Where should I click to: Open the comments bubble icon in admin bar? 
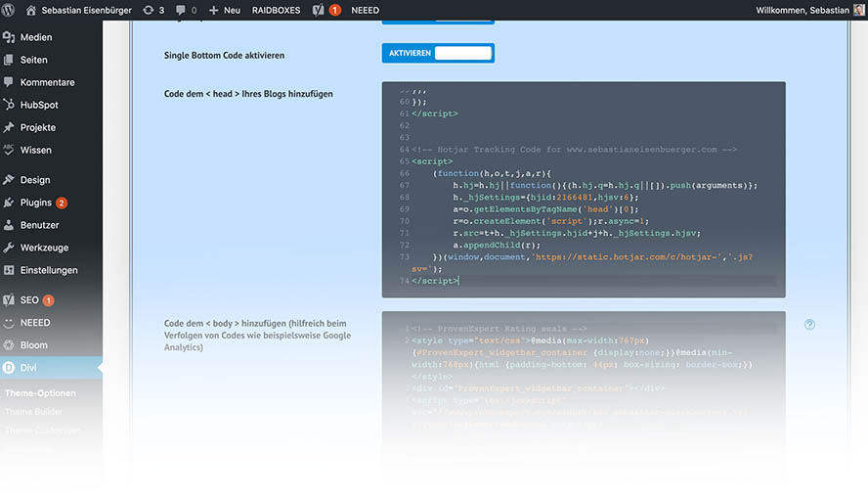coord(181,10)
